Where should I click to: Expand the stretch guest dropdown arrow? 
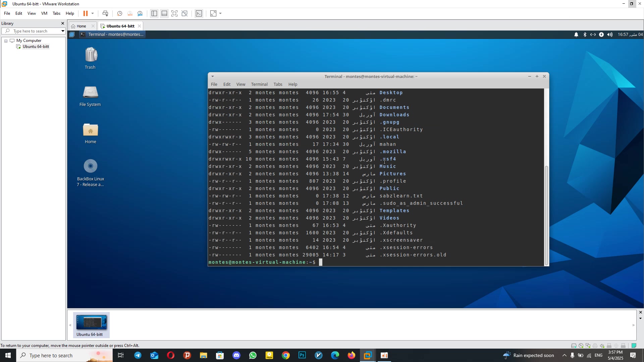pyautogui.click(x=220, y=13)
